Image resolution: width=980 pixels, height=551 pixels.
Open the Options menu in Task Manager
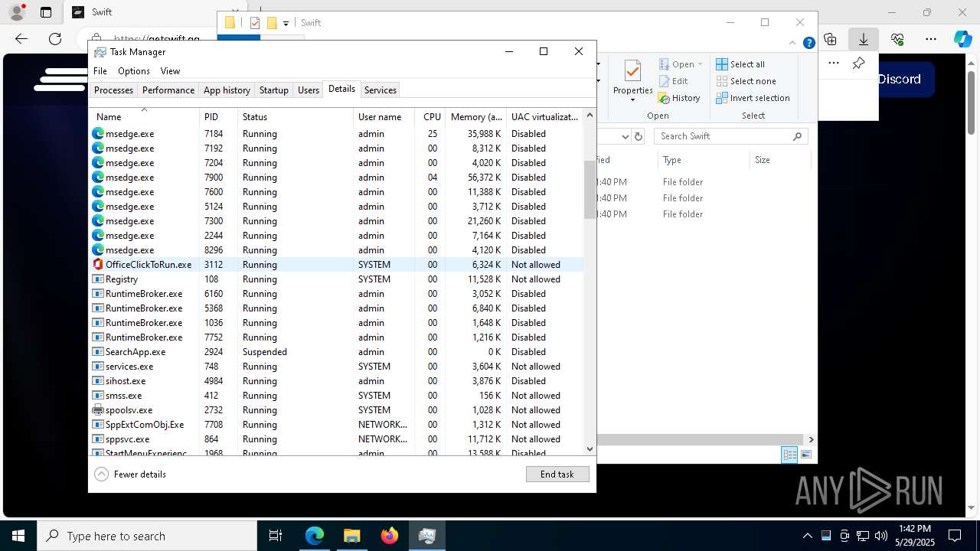pos(134,70)
